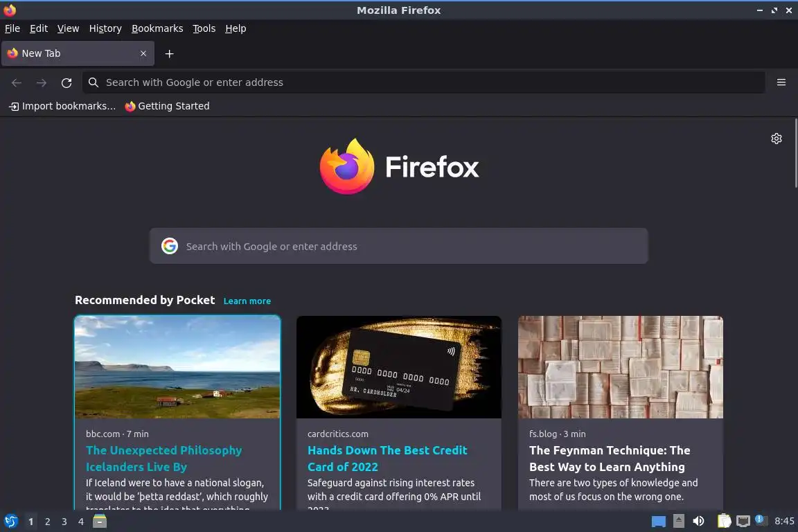Click Learn more link next to Pocket
Viewport: 798px width, 532px height.
pos(247,301)
